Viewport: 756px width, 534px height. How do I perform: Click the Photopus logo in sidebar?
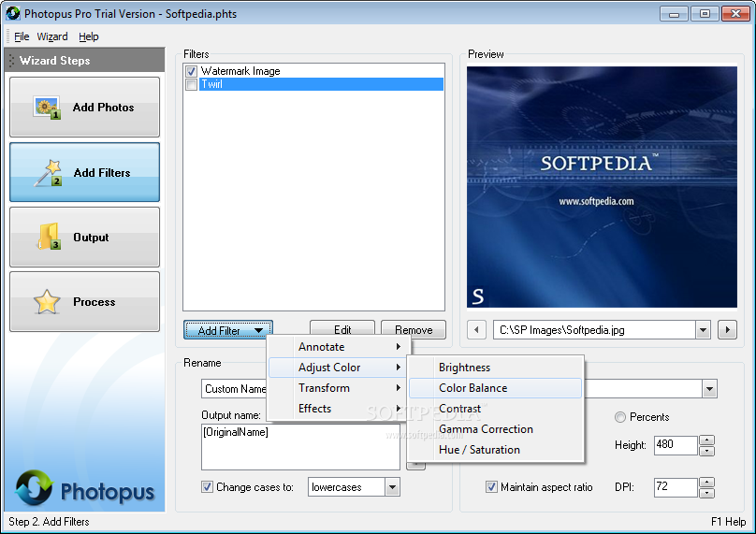[x=84, y=489]
